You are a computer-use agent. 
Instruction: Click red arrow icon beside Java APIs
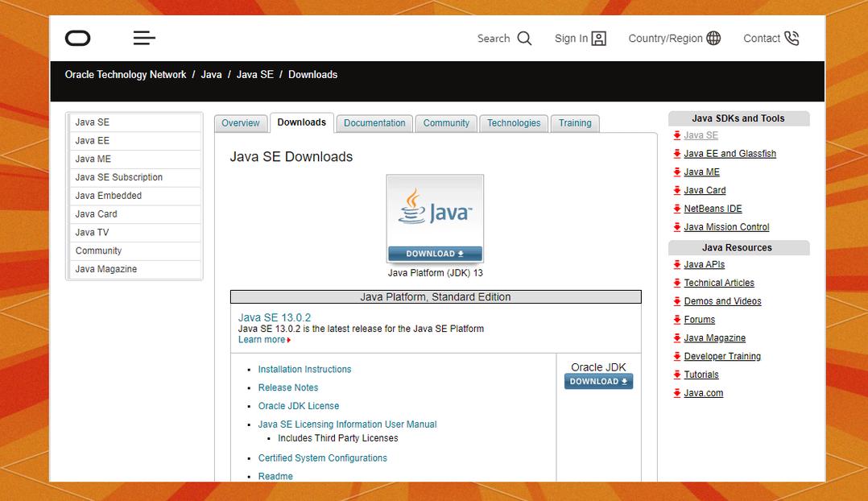(677, 264)
